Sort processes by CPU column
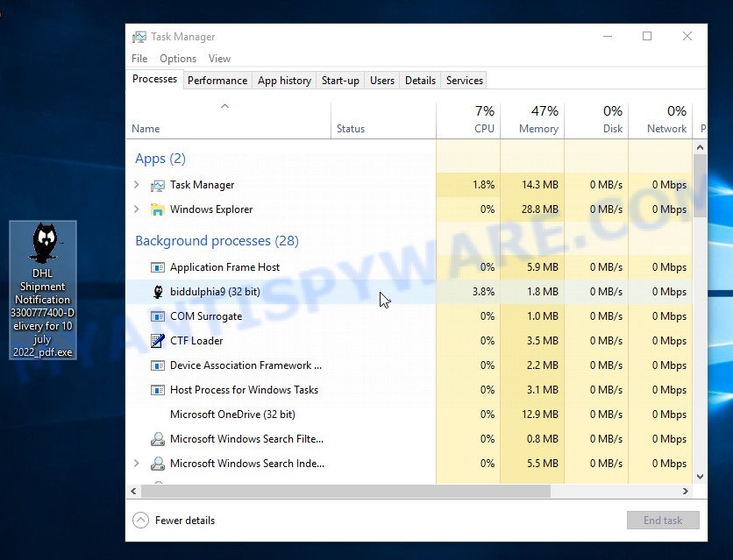Screen dimensions: 733x560 [x=468, y=120]
